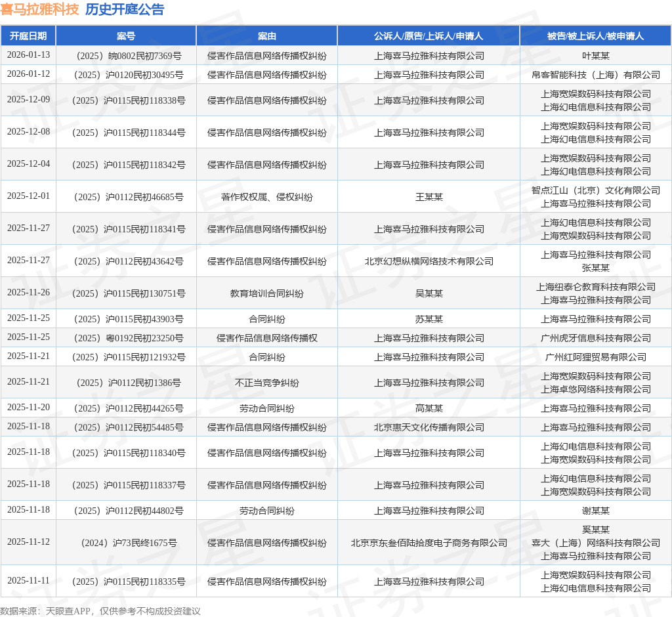
Task: Click defendant 叶某某
Action: coord(596,56)
